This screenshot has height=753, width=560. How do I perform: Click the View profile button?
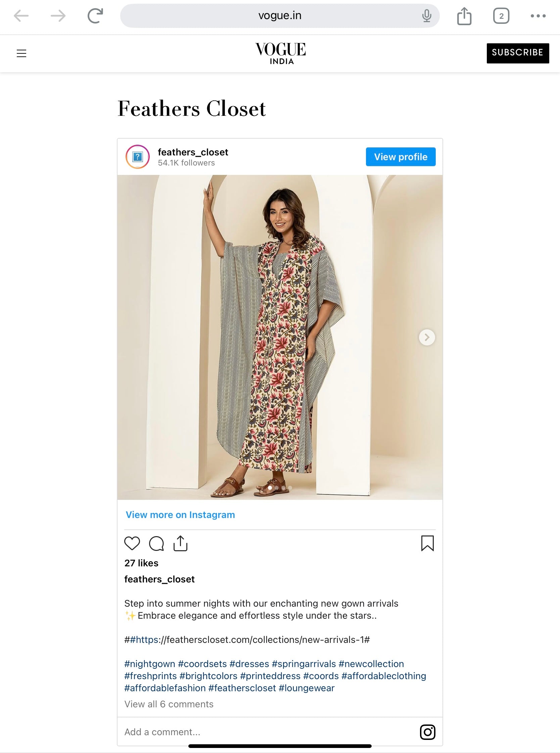tap(401, 157)
